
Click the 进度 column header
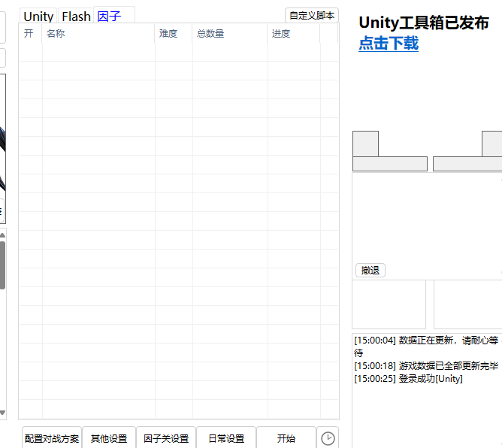coord(294,33)
